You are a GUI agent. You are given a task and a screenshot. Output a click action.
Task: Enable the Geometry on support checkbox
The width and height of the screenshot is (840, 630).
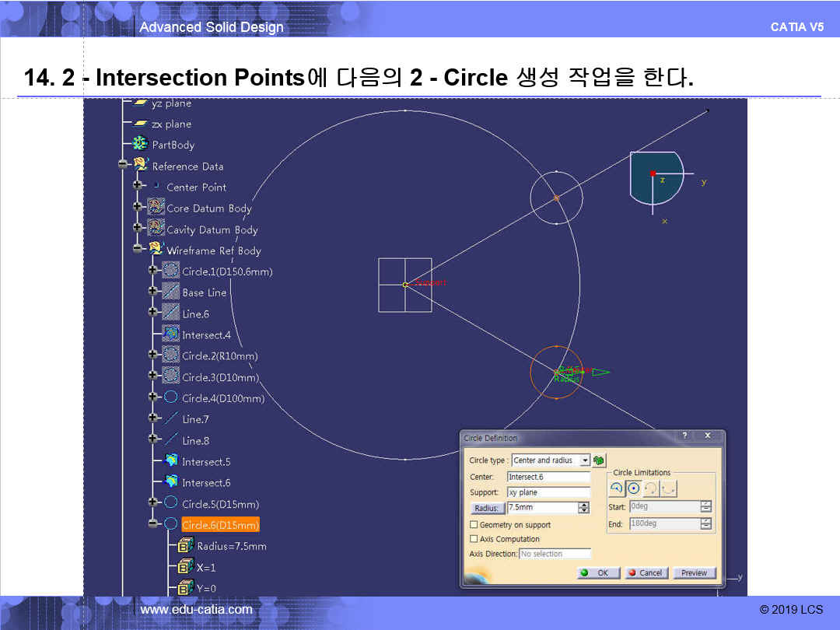[x=474, y=524]
